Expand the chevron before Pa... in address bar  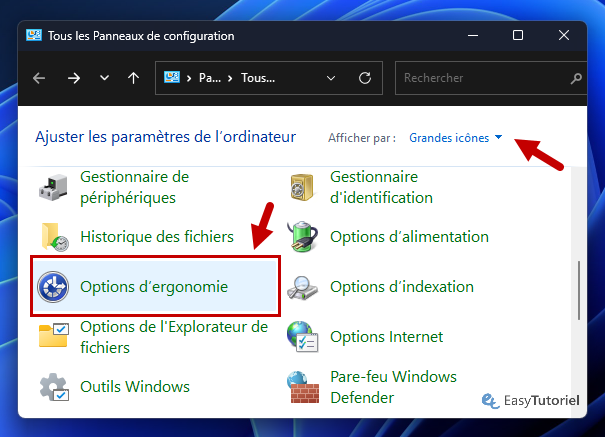click(x=189, y=78)
